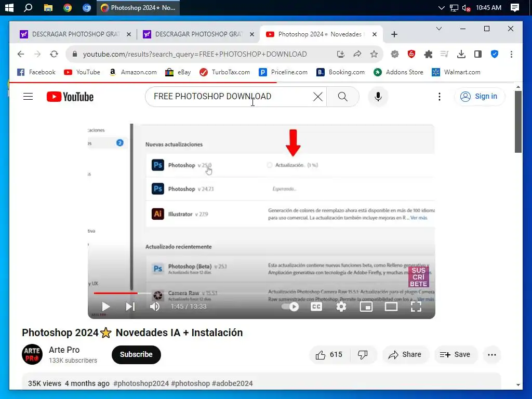This screenshot has width=532, height=399.
Task: Open a new browser tab
Action: click(x=394, y=34)
